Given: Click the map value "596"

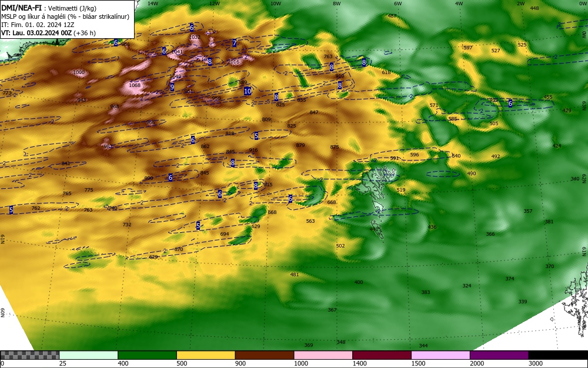Looking at the screenshot, I should pyautogui.click(x=415, y=155).
